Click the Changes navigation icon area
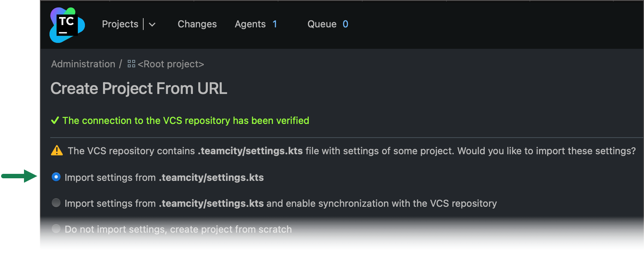 point(197,24)
